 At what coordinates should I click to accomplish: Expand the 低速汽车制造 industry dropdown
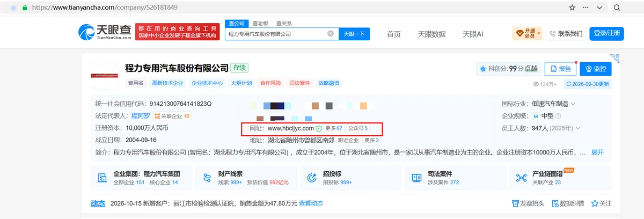[x=573, y=104]
